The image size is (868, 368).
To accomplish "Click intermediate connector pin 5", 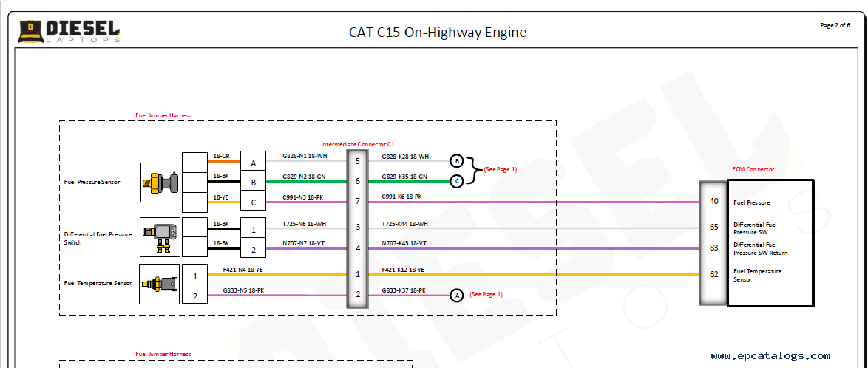I will pos(358,161).
